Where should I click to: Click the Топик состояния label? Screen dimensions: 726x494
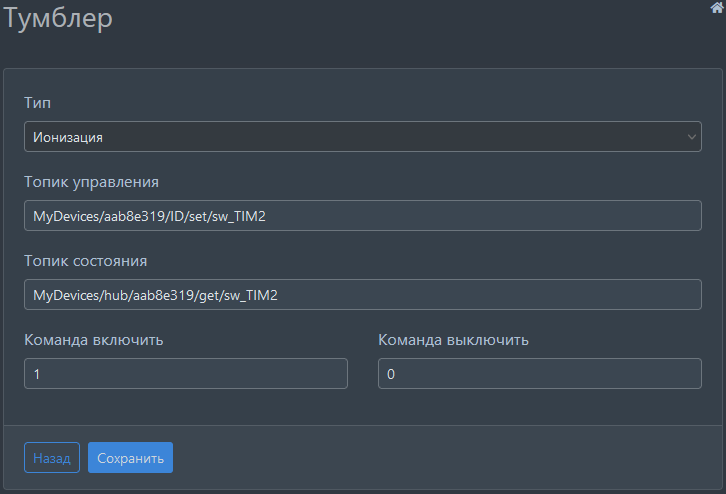86,261
